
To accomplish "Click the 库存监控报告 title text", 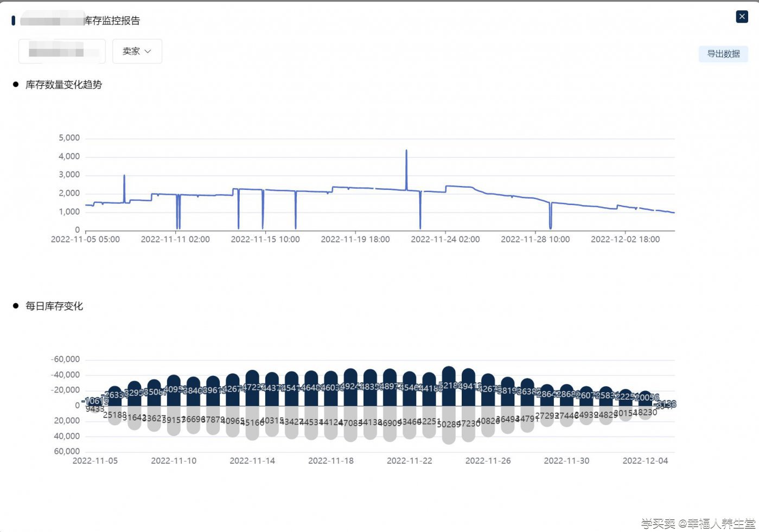I will point(112,21).
